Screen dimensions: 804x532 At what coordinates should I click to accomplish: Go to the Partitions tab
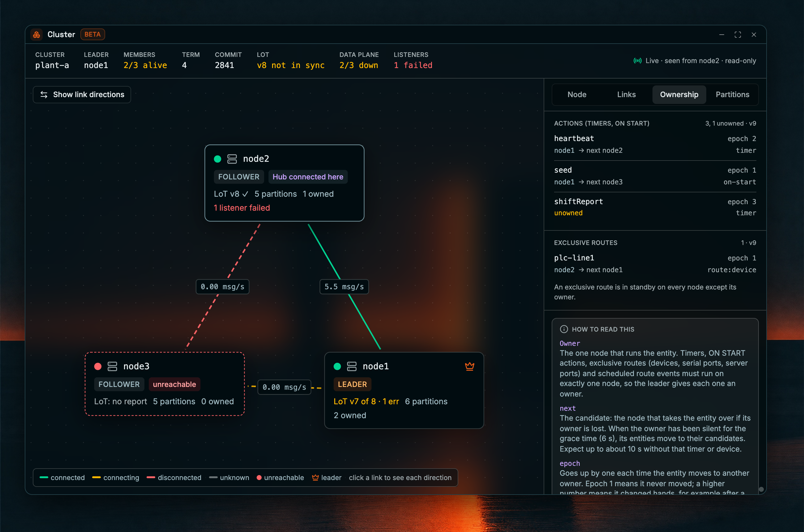[x=733, y=95]
